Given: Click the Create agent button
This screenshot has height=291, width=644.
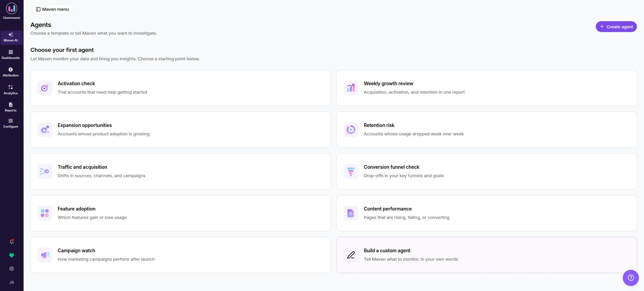Looking at the screenshot, I should pos(616,27).
